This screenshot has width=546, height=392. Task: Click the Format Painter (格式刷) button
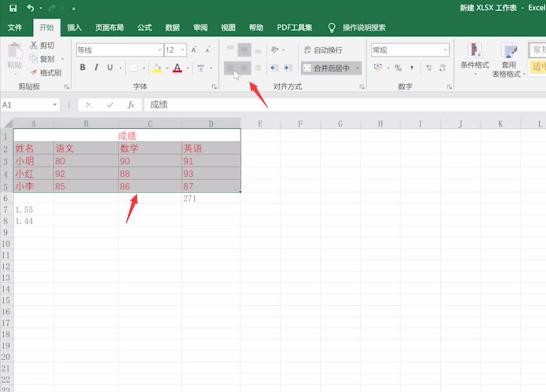click(x=46, y=72)
